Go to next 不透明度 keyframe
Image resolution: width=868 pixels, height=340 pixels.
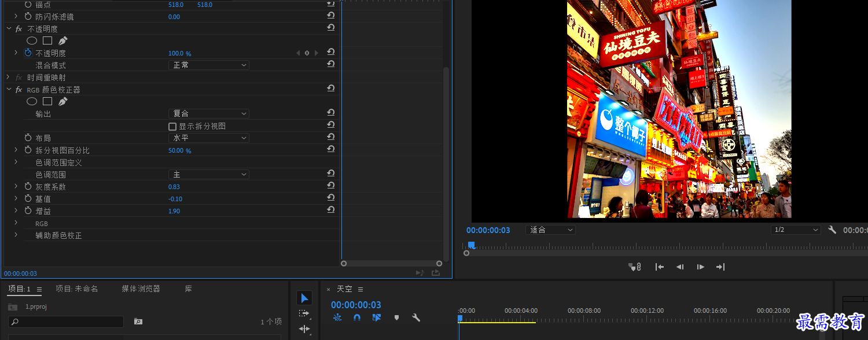click(x=317, y=53)
